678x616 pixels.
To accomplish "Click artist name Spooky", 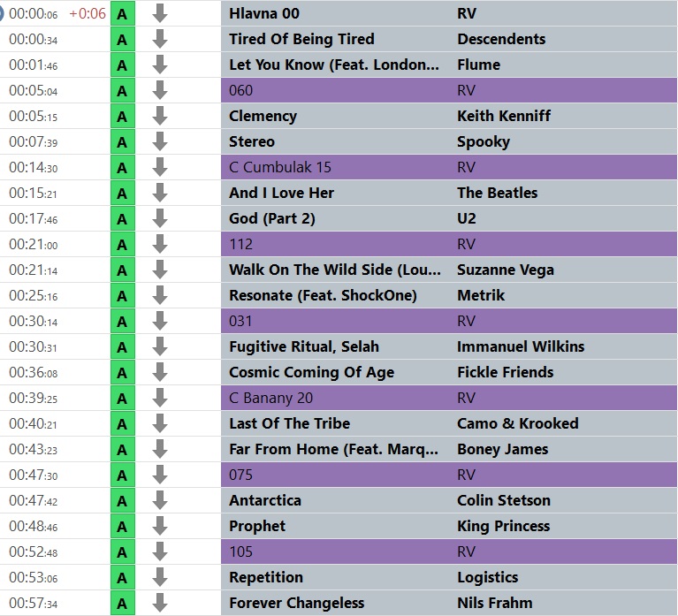I will 484,141.
